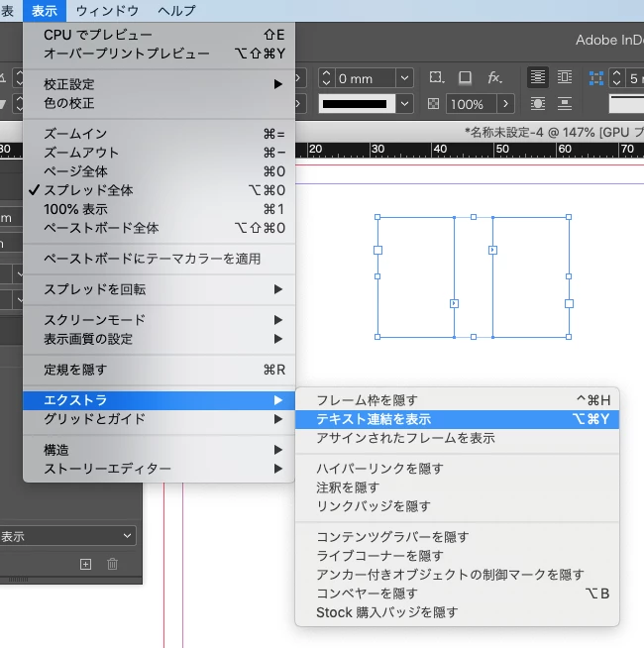Click the right text frame's in port arrow
The image size is (644, 648).
pos(492,250)
